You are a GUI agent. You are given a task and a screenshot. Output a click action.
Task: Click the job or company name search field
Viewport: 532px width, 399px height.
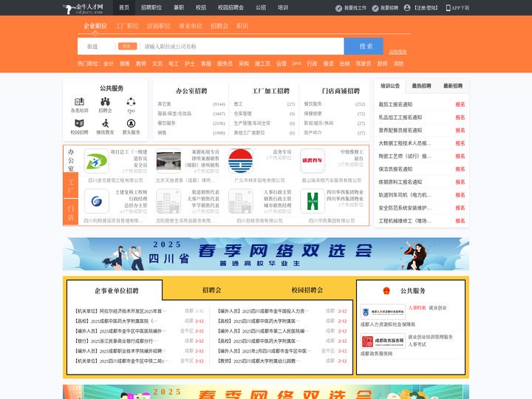tap(242, 47)
